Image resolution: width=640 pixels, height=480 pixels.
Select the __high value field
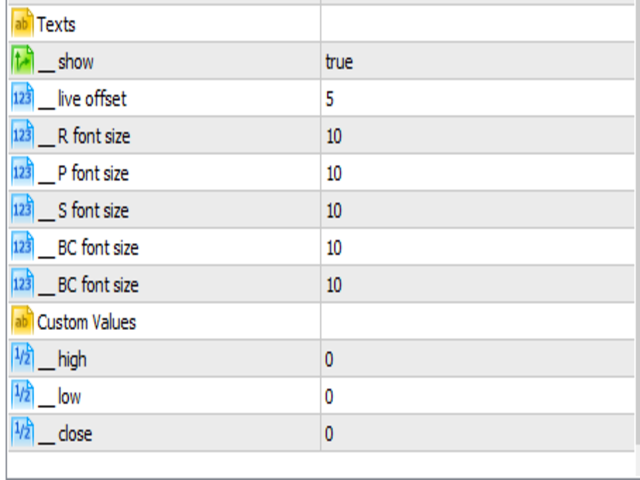coord(478,359)
